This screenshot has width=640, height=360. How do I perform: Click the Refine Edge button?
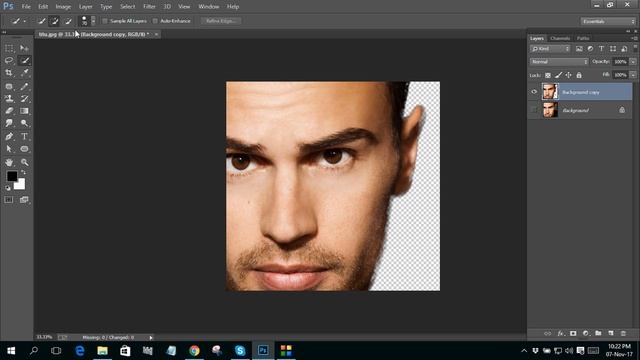(221, 21)
